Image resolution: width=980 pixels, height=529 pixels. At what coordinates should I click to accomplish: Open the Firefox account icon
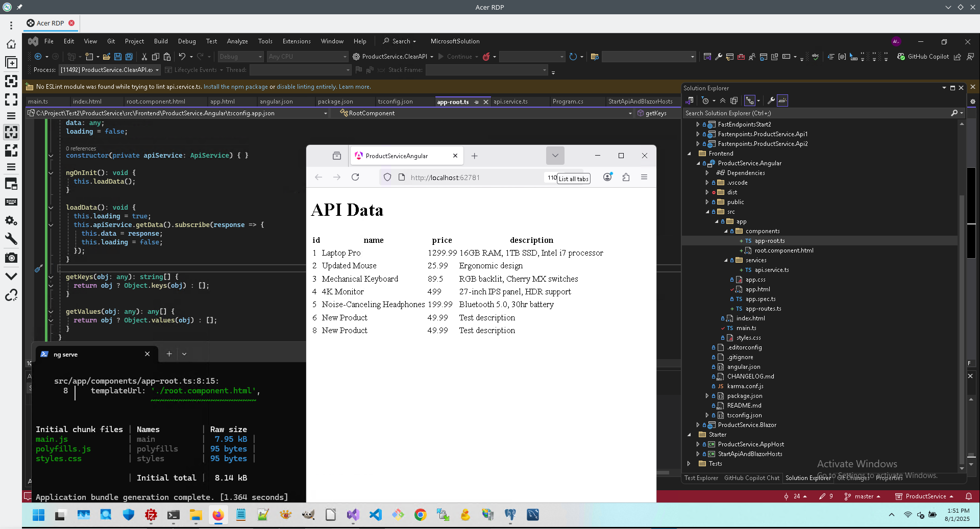(x=607, y=177)
